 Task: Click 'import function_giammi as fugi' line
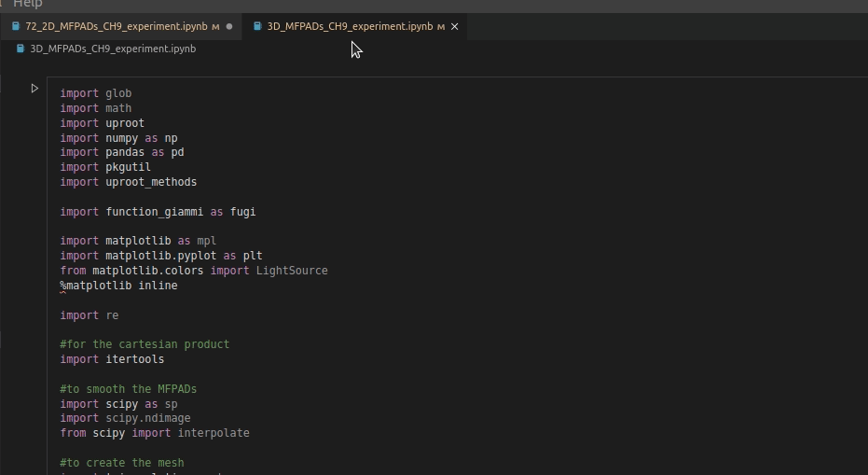click(x=158, y=212)
